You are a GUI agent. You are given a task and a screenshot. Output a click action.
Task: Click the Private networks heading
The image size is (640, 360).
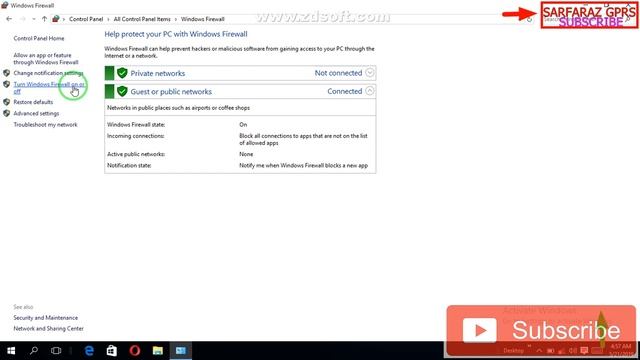click(x=158, y=73)
